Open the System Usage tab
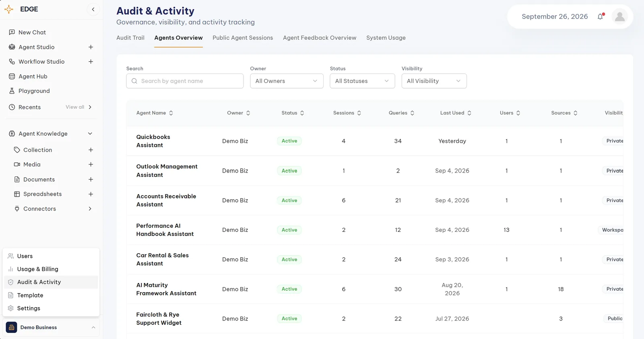The image size is (644, 339). click(x=386, y=38)
